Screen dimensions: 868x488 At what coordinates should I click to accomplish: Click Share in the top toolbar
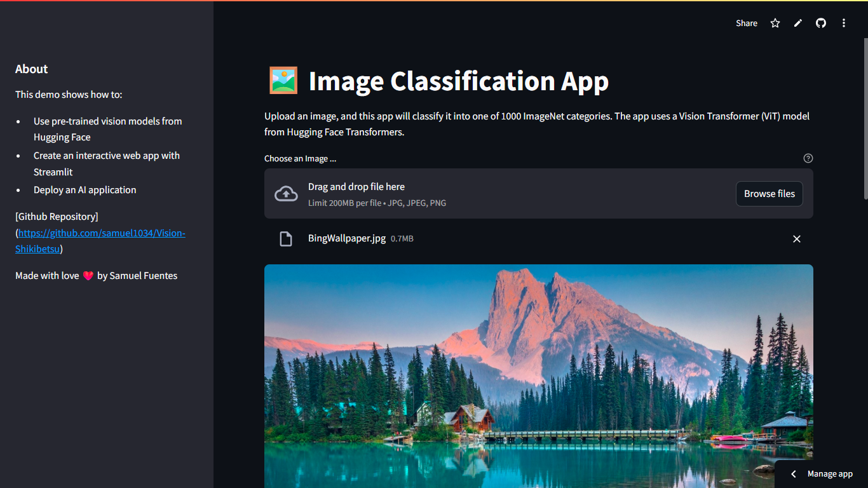tap(746, 23)
